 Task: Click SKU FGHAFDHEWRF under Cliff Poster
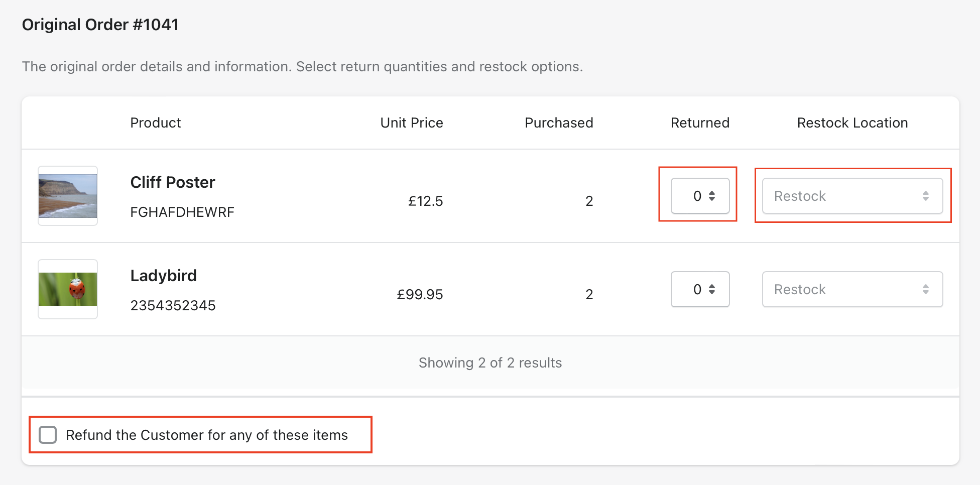(x=182, y=212)
